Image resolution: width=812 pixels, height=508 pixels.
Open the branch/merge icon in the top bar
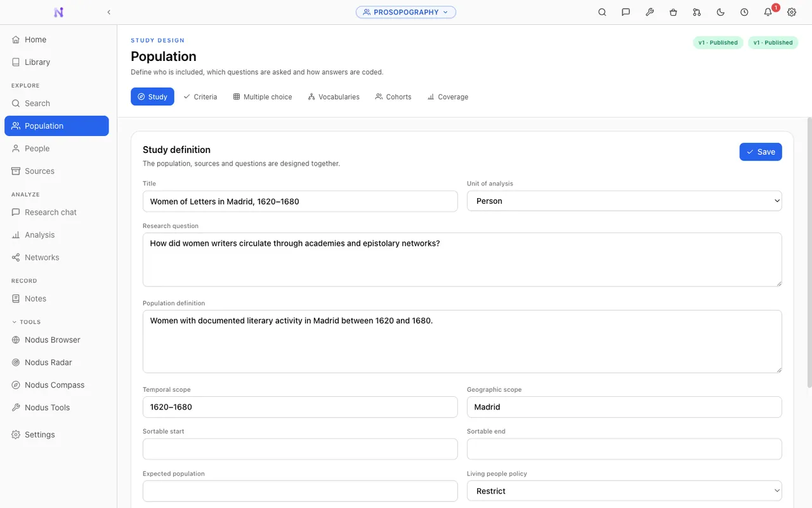point(697,12)
